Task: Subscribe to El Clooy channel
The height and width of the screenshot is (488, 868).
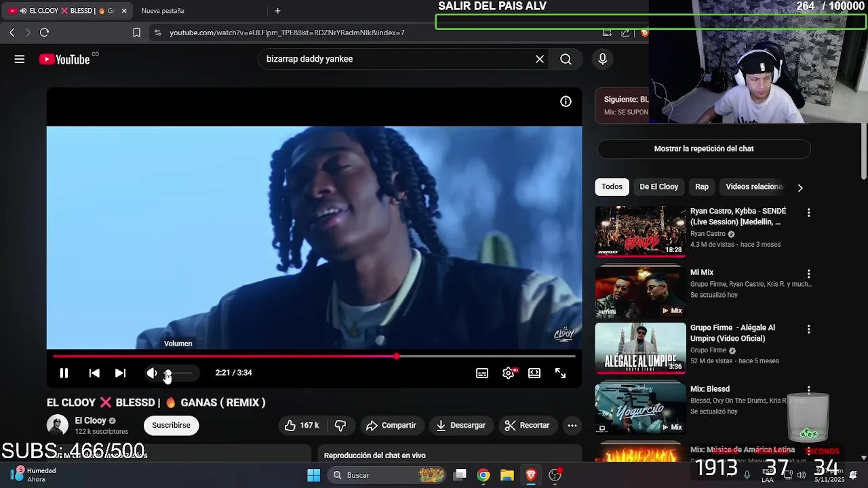Action: point(171,425)
